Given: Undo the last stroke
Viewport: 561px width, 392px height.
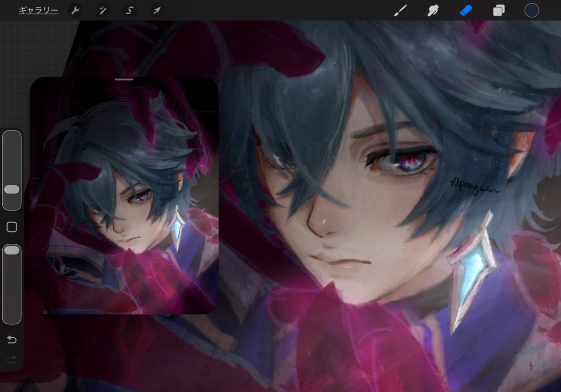Looking at the screenshot, I should click(x=12, y=340).
